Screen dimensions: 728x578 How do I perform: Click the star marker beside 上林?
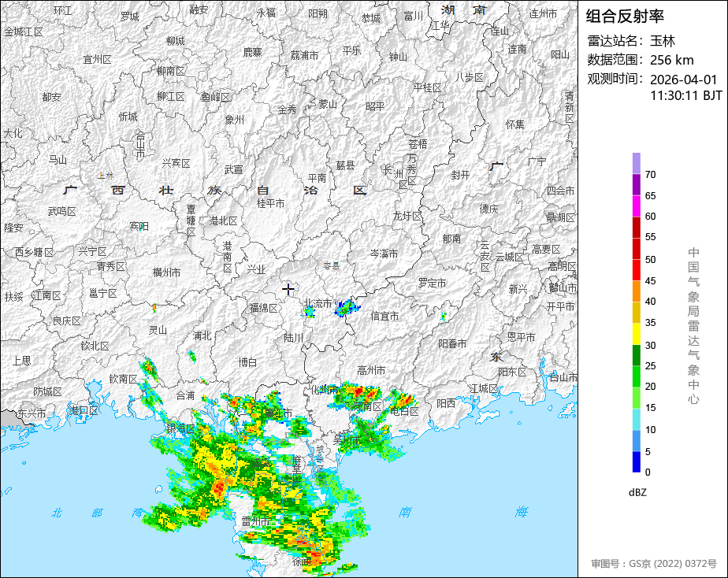click(110, 174)
